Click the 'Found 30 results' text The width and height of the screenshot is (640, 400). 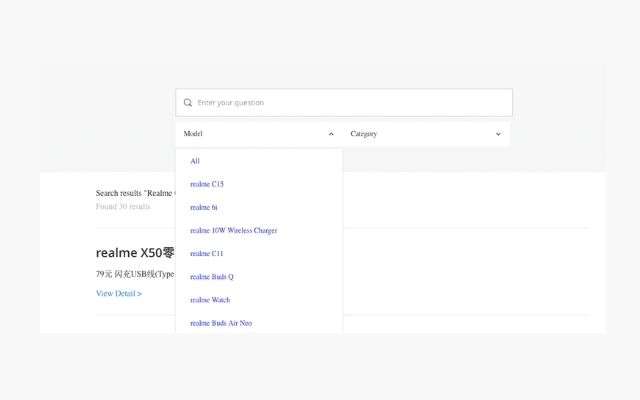[123, 207]
